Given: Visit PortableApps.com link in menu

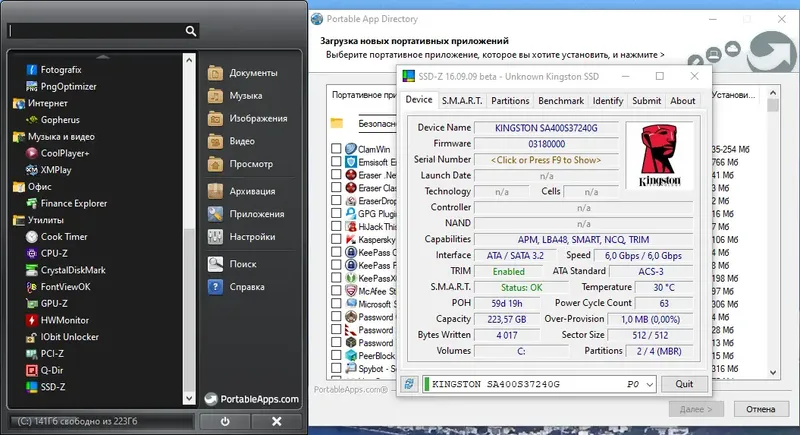Looking at the screenshot, I should coord(252,399).
